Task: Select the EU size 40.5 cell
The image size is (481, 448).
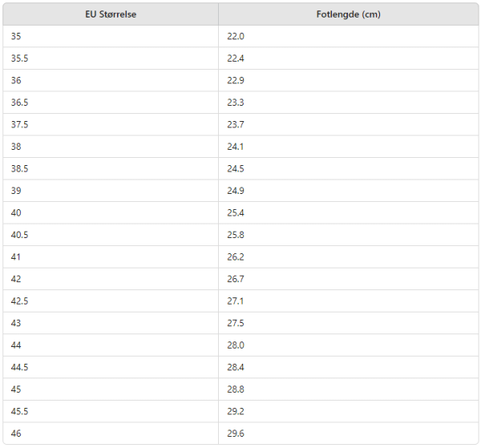Action: [20, 235]
